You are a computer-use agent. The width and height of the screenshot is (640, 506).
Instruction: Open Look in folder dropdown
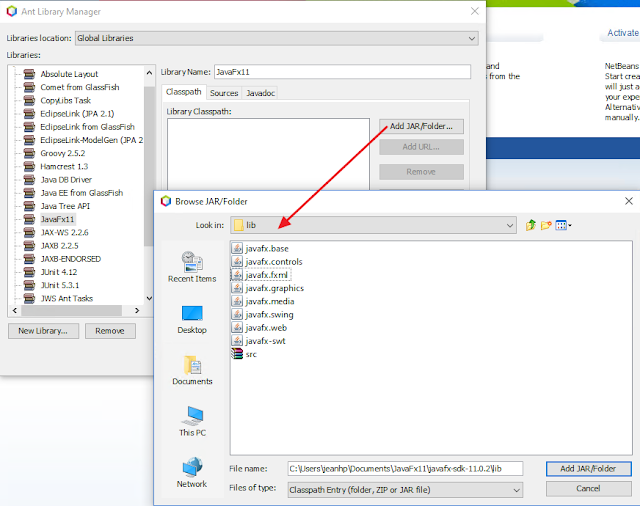coord(373,225)
